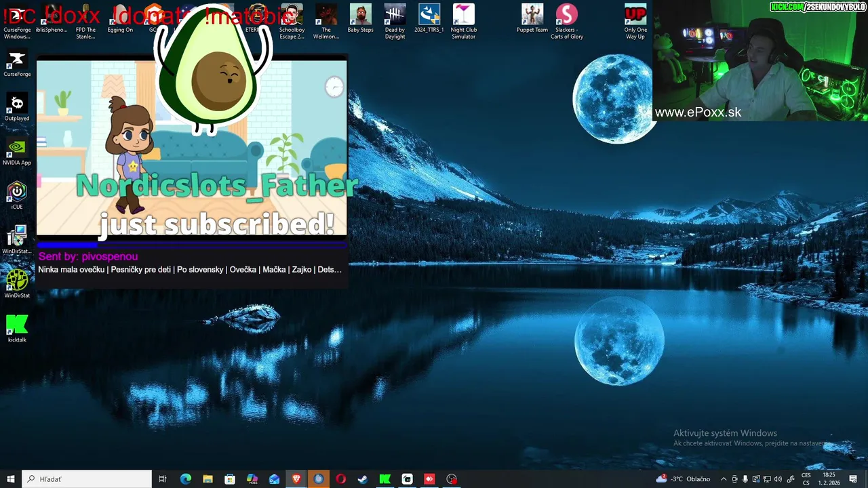Launch The Wellmon desktop shortcut
The width and height of the screenshot is (868, 488).
pyautogui.click(x=326, y=22)
